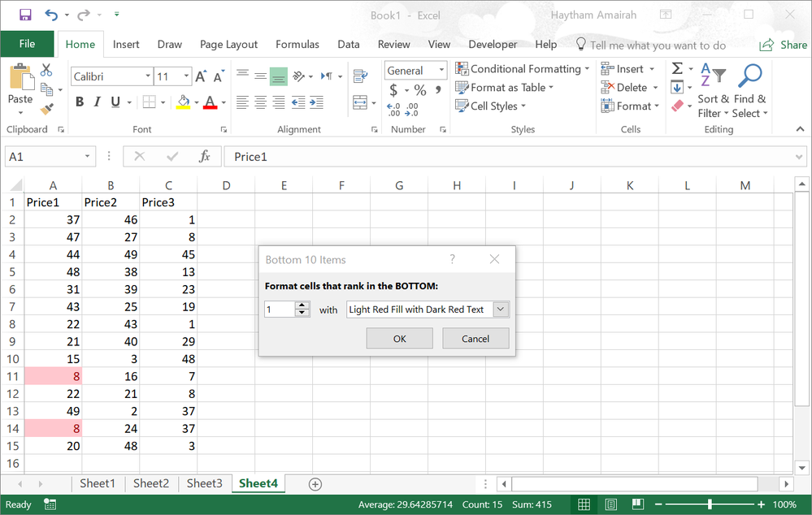Switch to Page Layout view in status bar
Viewport: 812px width, 515px height.
[611, 504]
